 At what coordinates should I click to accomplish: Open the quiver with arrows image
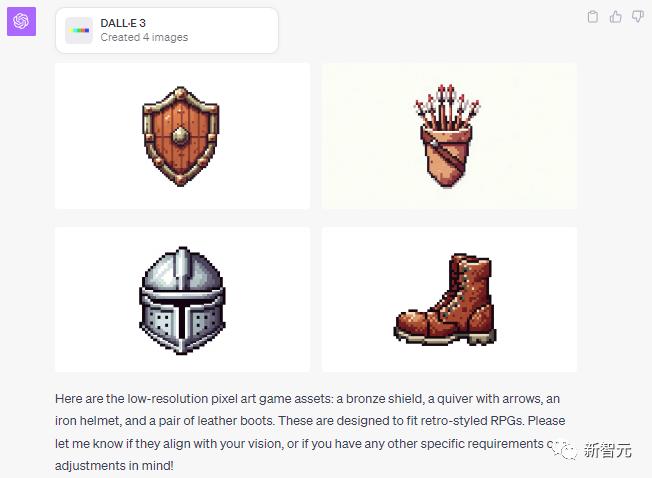tap(449, 136)
